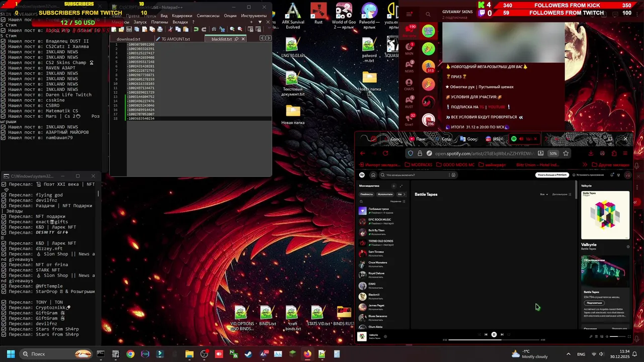Open Notepad++ 'Синтаксисы' menu
644x362 pixels.
pos(208,16)
